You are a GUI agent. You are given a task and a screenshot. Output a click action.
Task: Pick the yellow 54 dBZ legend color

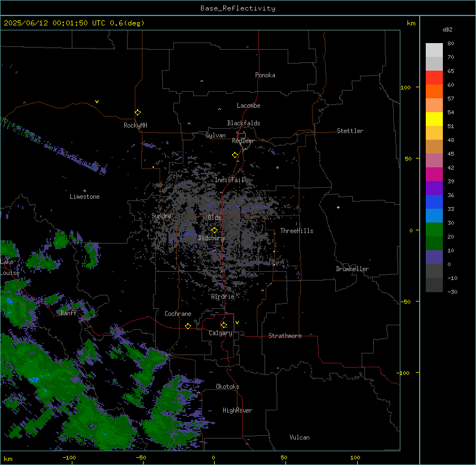(x=434, y=119)
